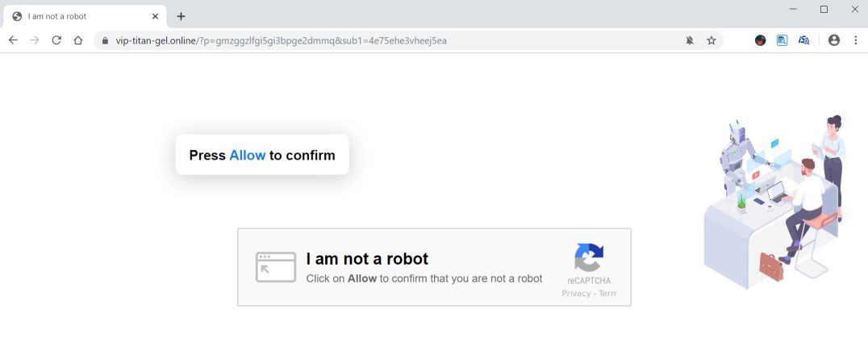Click the blocked notifications bell icon
The image size is (868, 355).
(690, 40)
